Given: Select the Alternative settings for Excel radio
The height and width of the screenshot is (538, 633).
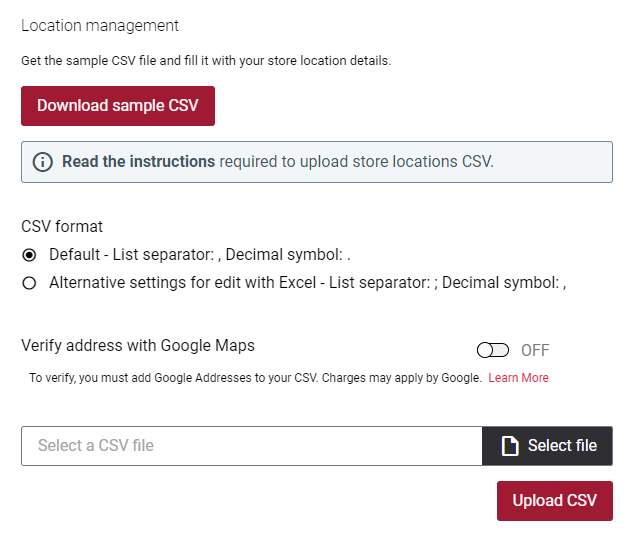Looking at the screenshot, I should [x=29, y=283].
